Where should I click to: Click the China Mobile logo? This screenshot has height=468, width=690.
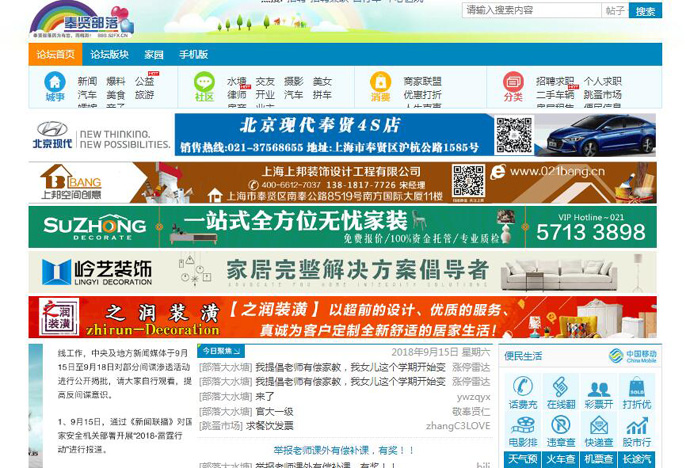click(633, 356)
